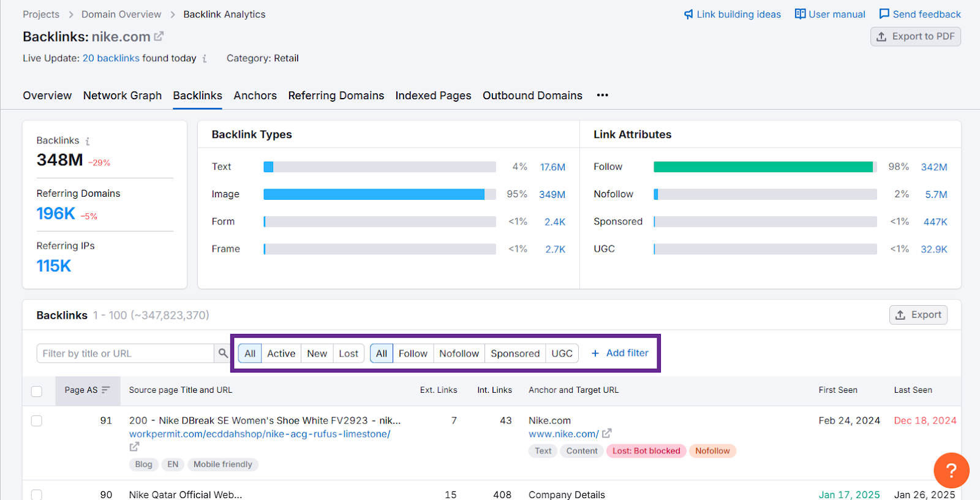
Task: Click the plus icon for Add filter
Action: [x=595, y=353]
